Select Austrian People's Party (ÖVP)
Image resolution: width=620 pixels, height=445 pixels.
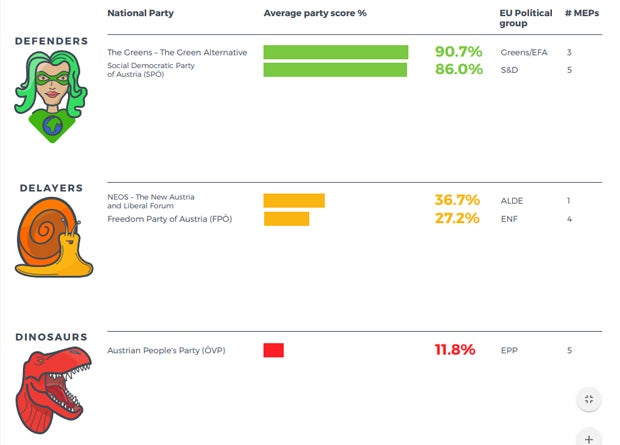[166, 350]
